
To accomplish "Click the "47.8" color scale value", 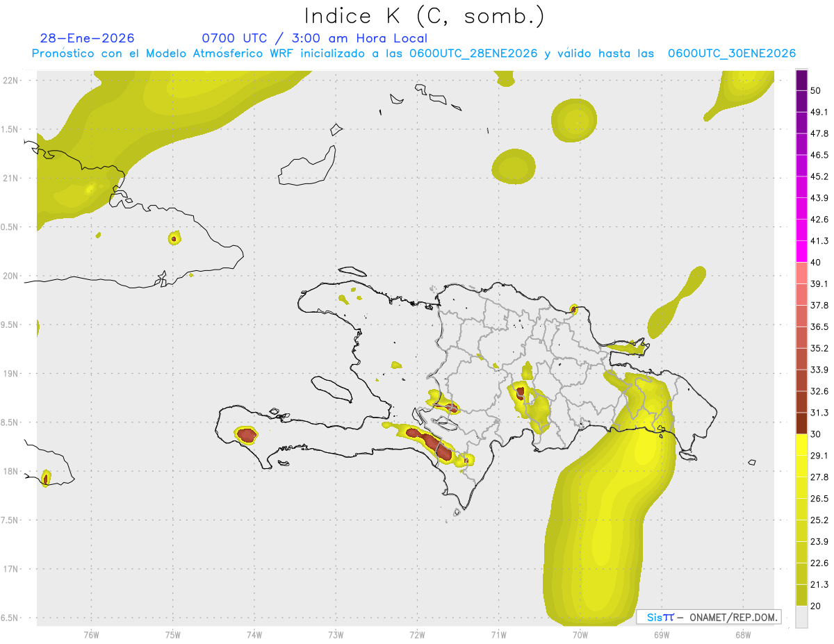I will click(819, 133).
